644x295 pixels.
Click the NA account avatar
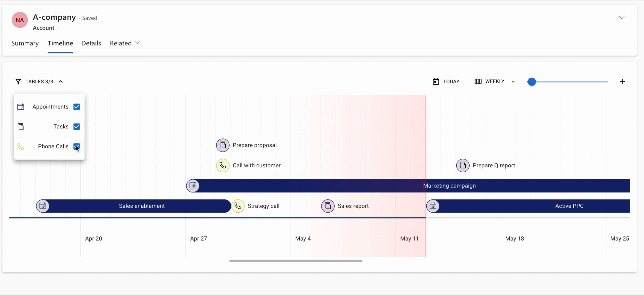pos(20,20)
